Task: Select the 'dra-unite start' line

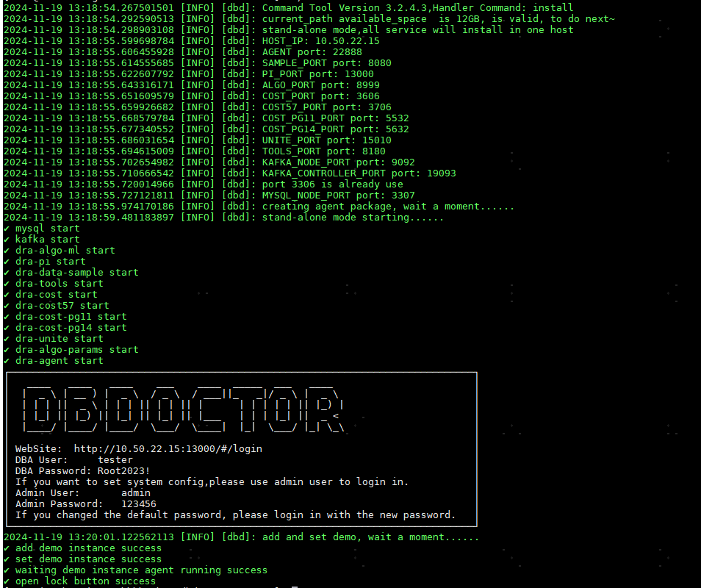Action: tap(53, 339)
